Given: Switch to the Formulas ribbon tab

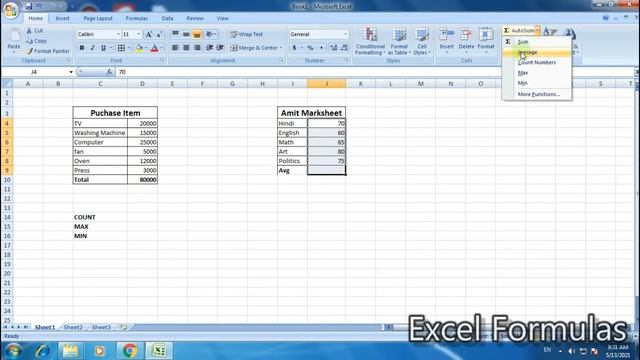Looking at the screenshot, I should [x=137, y=18].
